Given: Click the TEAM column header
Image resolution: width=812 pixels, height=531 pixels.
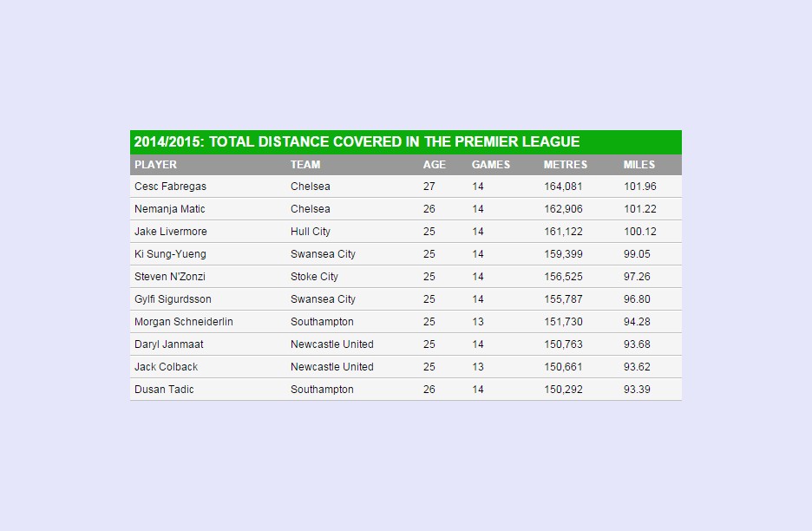Looking at the screenshot, I should click(305, 165).
